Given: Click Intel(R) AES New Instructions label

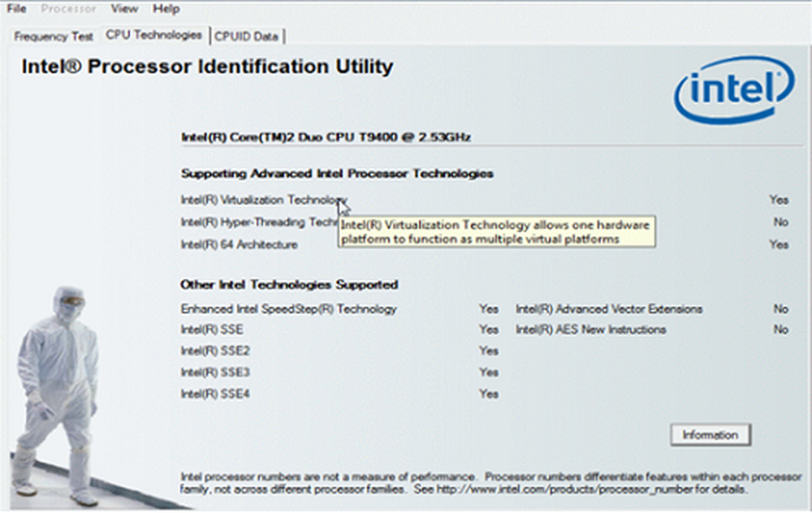Looking at the screenshot, I should 591,330.
